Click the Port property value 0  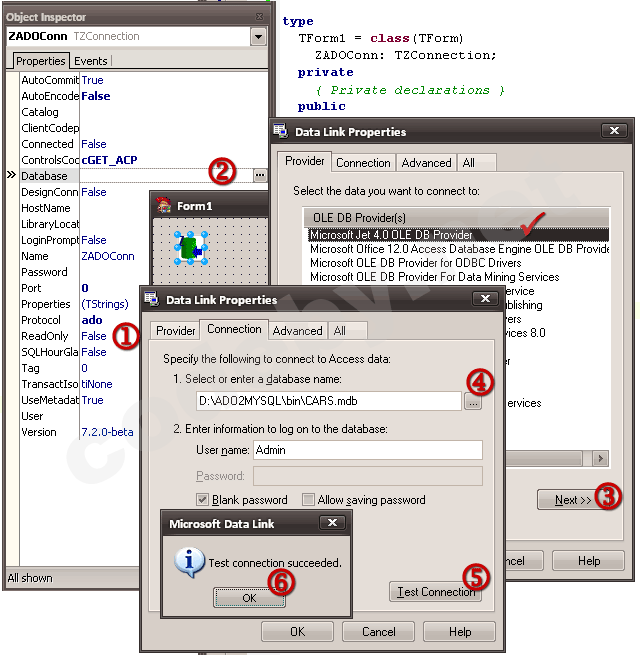(85, 288)
